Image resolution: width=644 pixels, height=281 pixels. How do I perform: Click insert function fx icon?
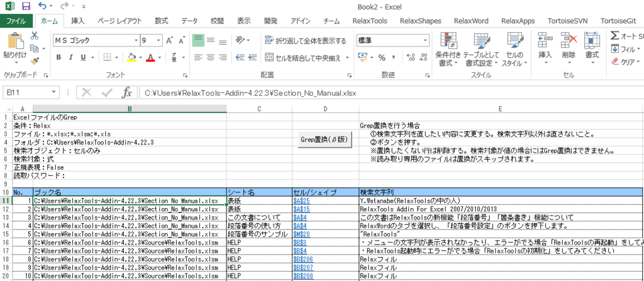tap(127, 93)
